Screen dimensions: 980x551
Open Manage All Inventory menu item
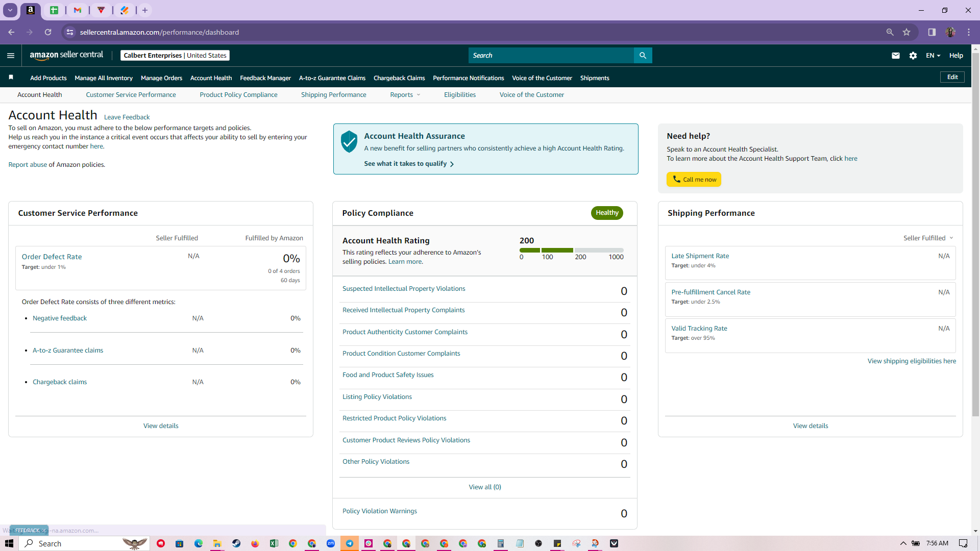104,78
